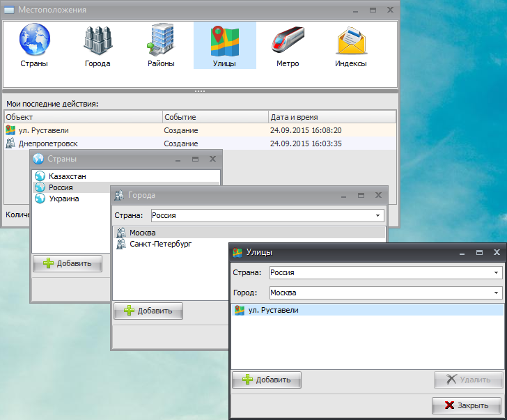Screen dimensions: 507x420
Task: Select Санкт-Петербург in cities list
Action: 160,244
